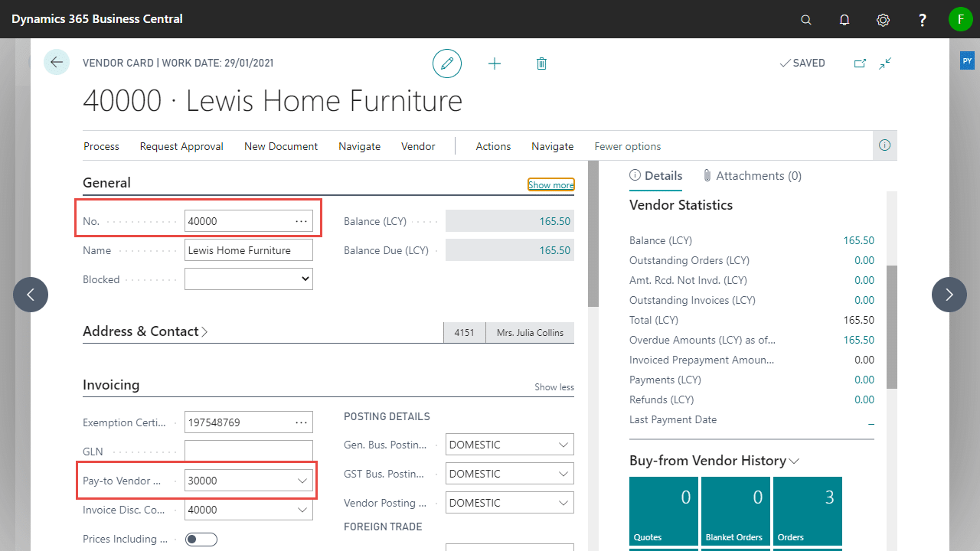Open Balance Due (LCY) 165.50 value

click(x=510, y=250)
